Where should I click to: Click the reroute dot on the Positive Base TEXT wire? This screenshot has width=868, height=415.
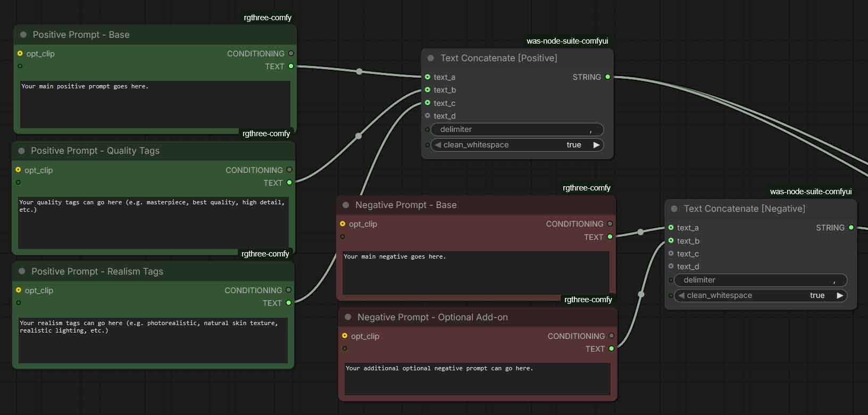point(360,71)
